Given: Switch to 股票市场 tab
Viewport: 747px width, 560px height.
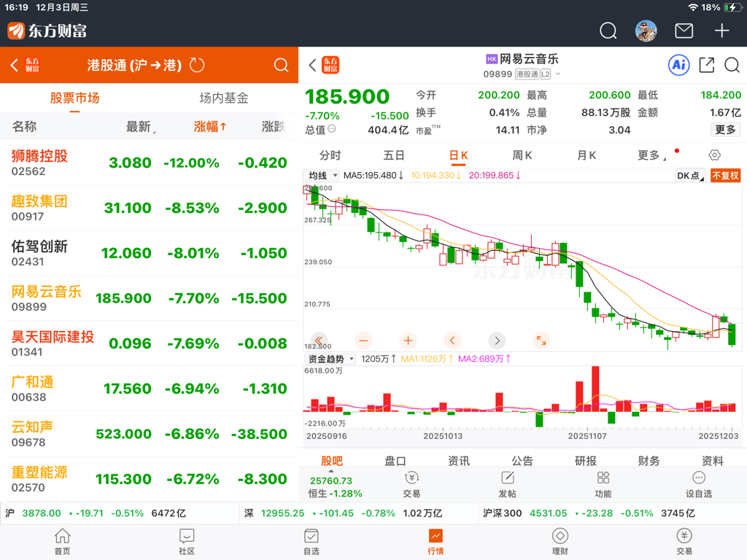Looking at the screenshot, I should tap(75, 98).
